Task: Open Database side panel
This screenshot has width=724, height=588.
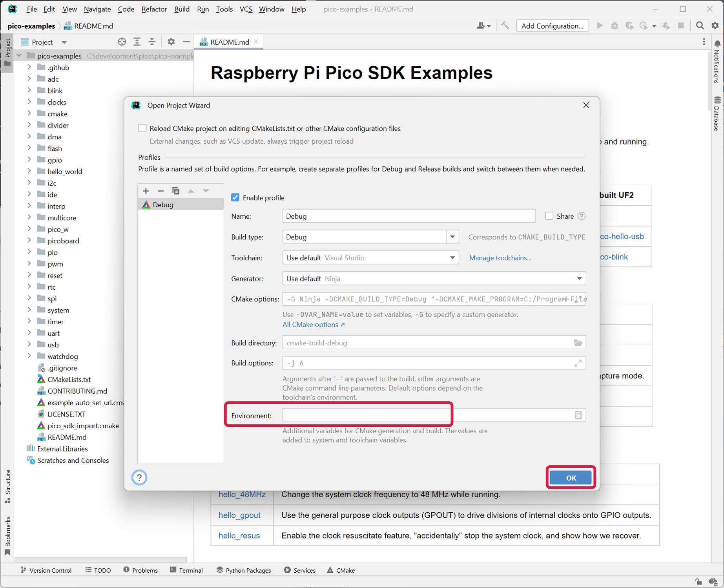Action: tap(717, 113)
